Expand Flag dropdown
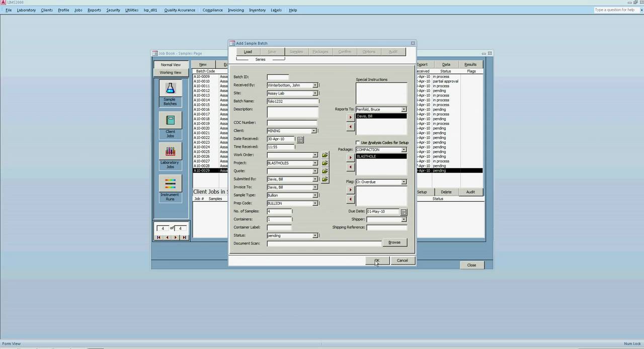The image size is (644, 349). tap(404, 182)
